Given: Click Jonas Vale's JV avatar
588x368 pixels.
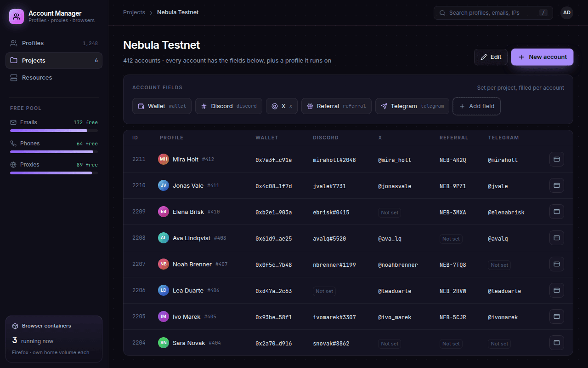Looking at the screenshot, I should (x=164, y=185).
